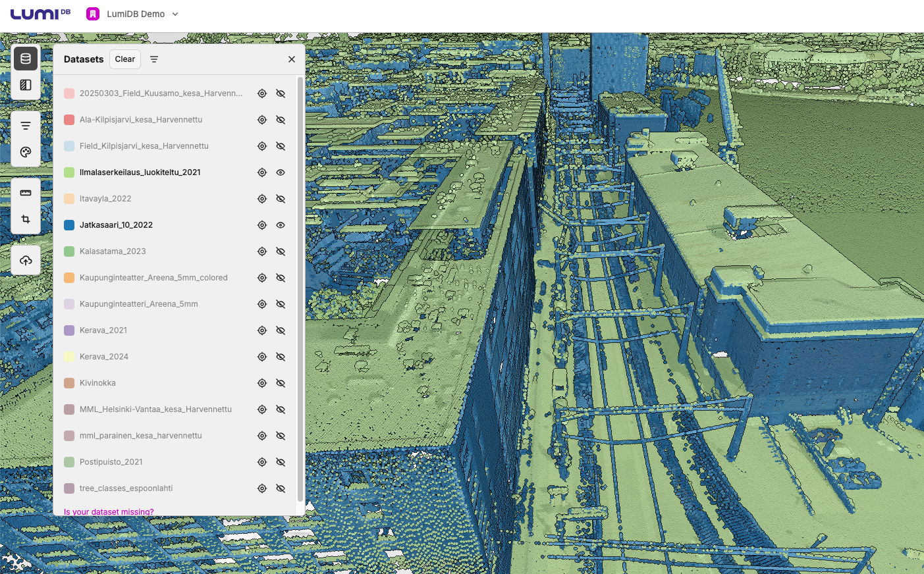Screen dimensions: 924x574
Task: Select the ruler measurement tool
Action: [x=26, y=193]
